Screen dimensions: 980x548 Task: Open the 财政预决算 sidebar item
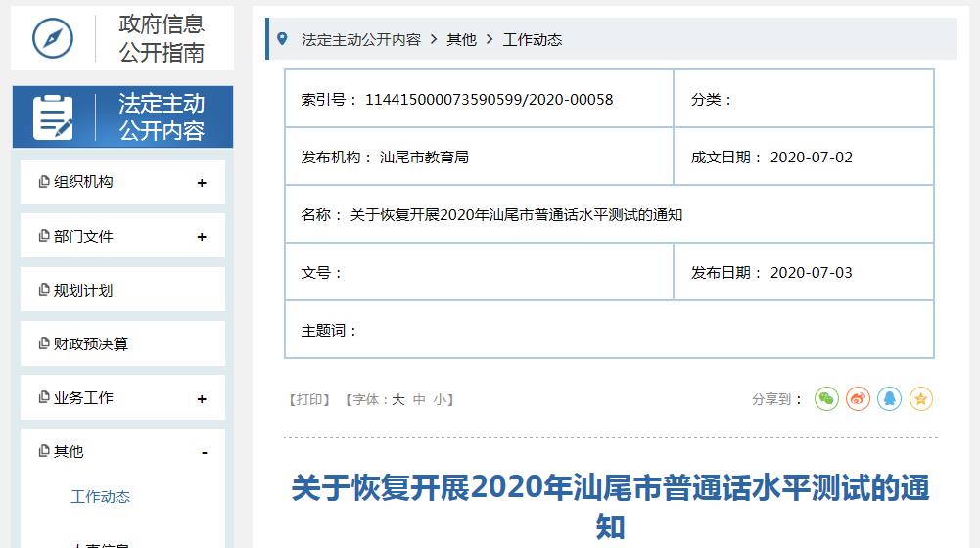click(x=91, y=344)
